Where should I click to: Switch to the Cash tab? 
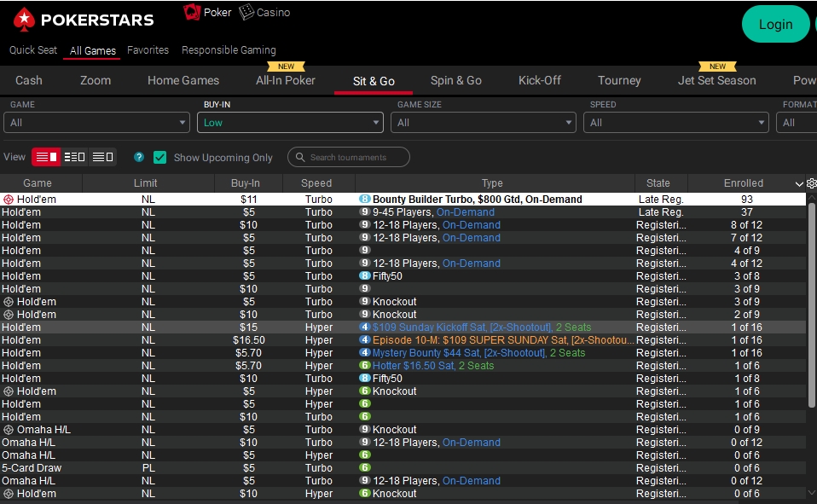tap(29, 80)
